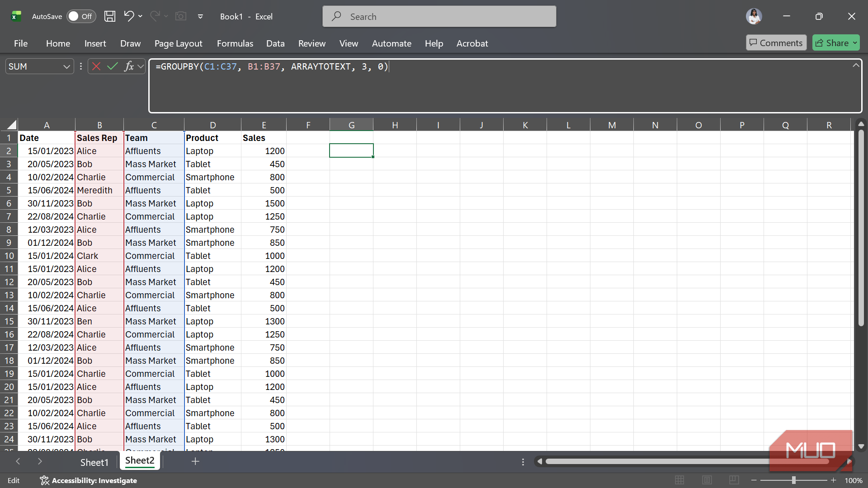Open the Automate tab
Screen dimensions: 868x488
pyautogui.click(x=392, y=43)
